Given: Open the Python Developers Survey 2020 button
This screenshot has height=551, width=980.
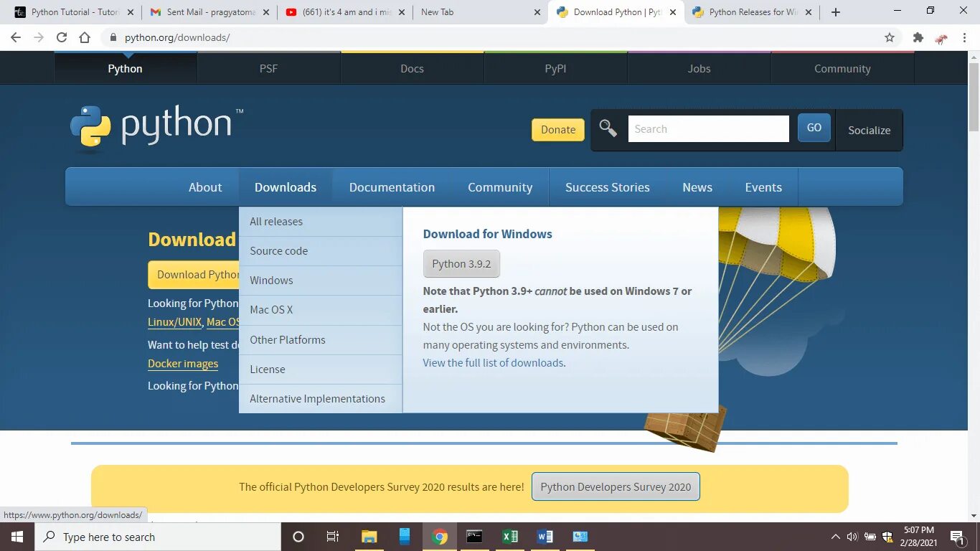Looking at the screenshot, I should coord(616,487).
